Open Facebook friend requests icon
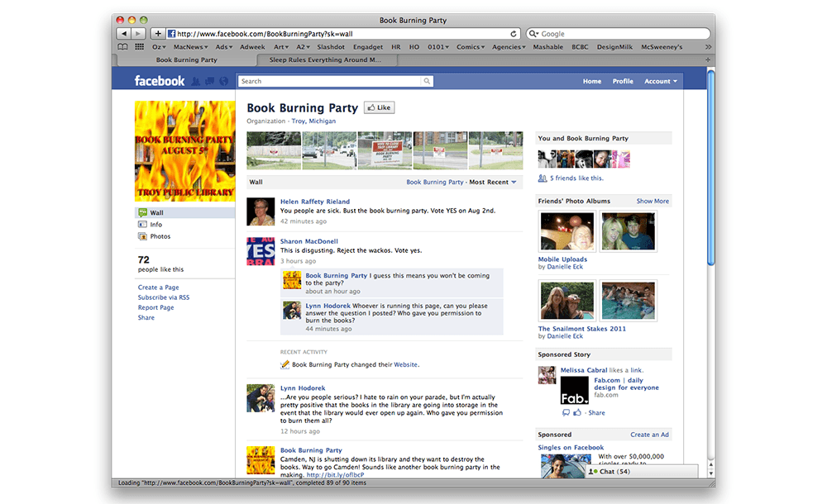The height and width of the screenshot is (504, 827). pyautogui.click(x=196, y=81)
